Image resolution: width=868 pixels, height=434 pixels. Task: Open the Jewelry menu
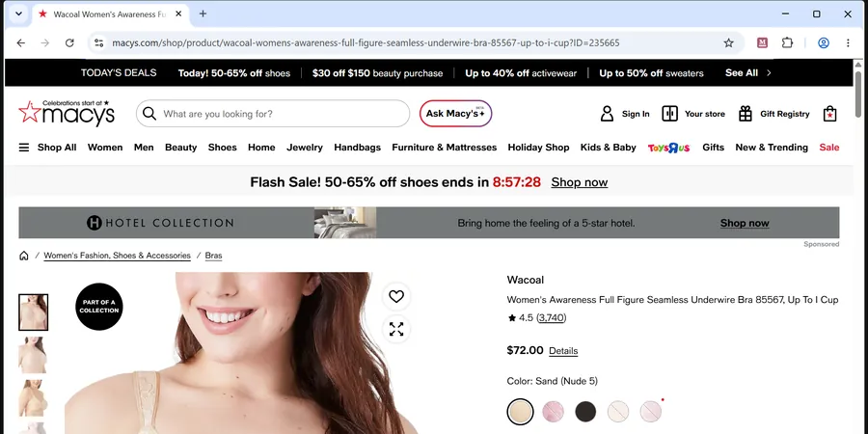(305, 148)
